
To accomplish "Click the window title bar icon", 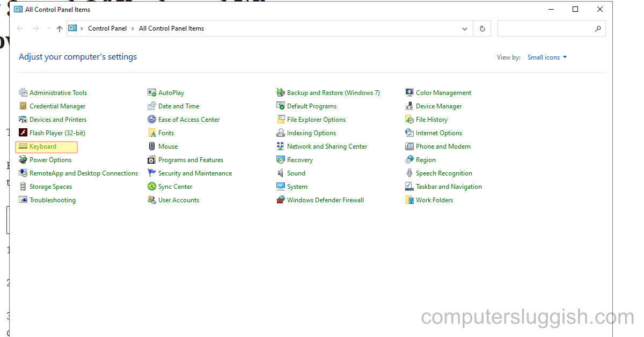I will point(18,9).
